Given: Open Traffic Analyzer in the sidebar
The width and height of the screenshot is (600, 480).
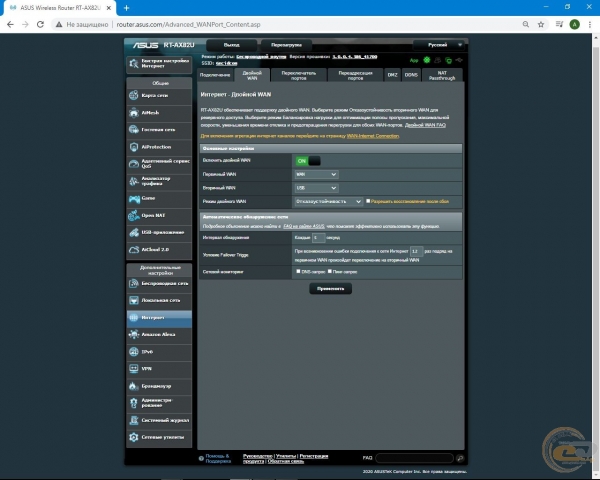Looking at the screenshot, I should (159, 181).
